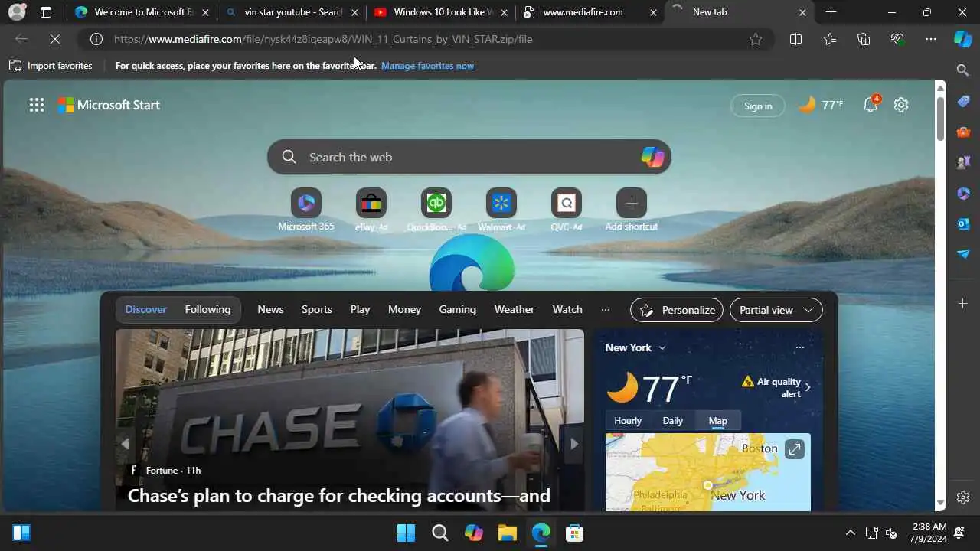Viewport: 980px width, 551px height.
Task: Open the Microsoft Start app launcher grid
Action: (x=36, y=106)
